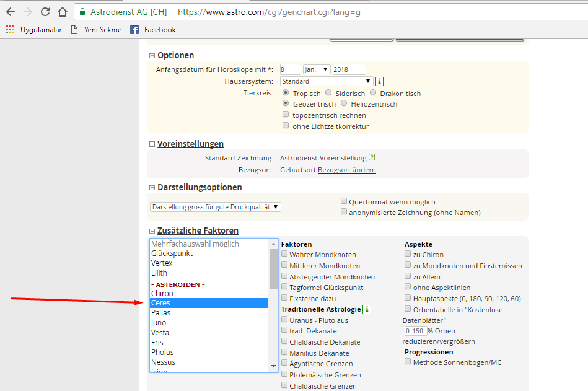588x391 pixels.
Task: Check Tagformel Glückspunkt
Action: coord(284,287)
